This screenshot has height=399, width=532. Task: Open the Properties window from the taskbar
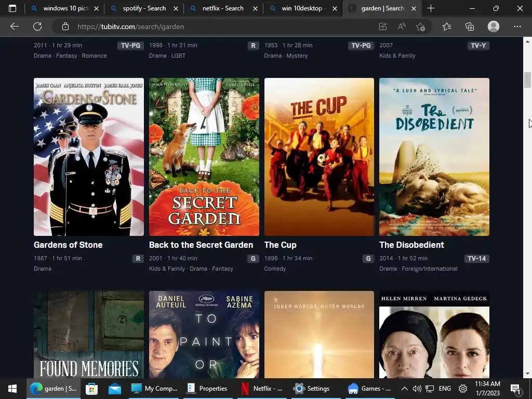click(207, 389)
